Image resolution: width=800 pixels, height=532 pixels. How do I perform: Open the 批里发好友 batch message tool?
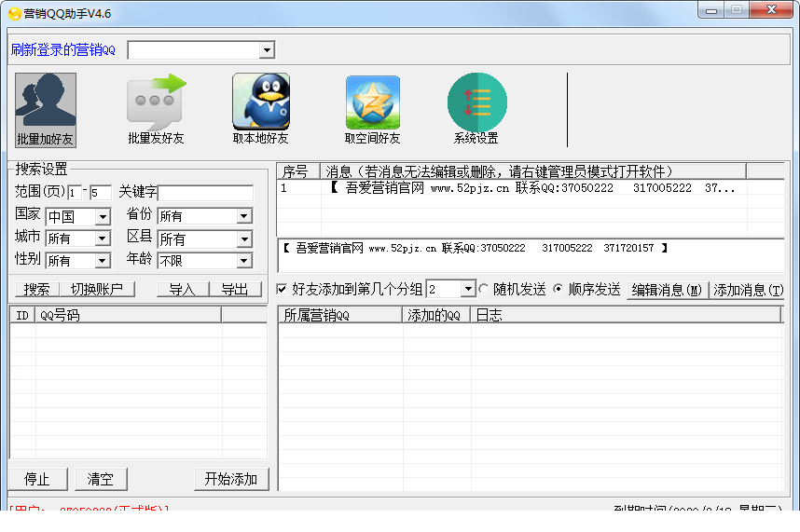pyautogui.click(x=156, y=110)
